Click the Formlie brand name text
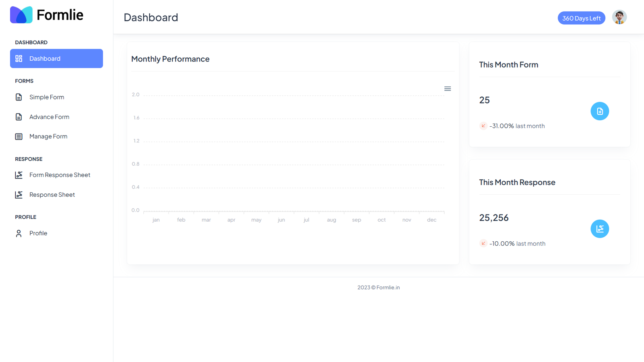The width and height of the screenshot is (644, 362). [x=60, y=15]
